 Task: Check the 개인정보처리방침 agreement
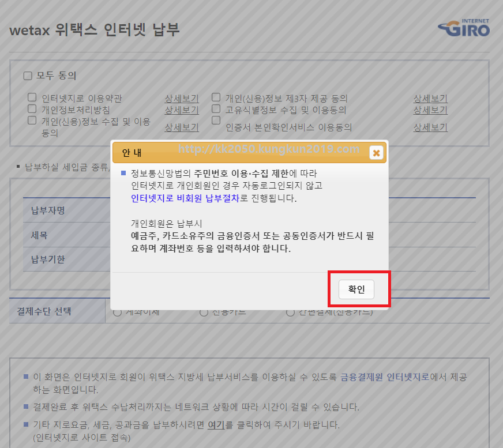click(32, 108)
